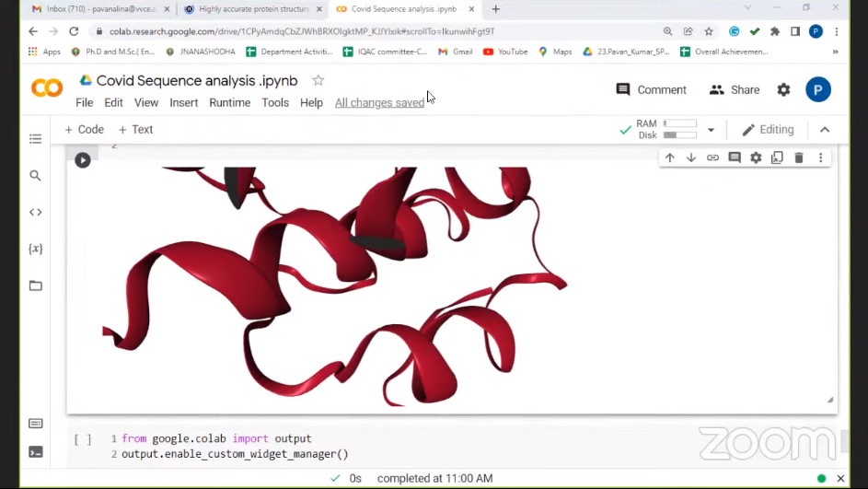Open the table of contents sidebar icon
The height and width of the screenshot is (489, 868).
click(35, 138)
